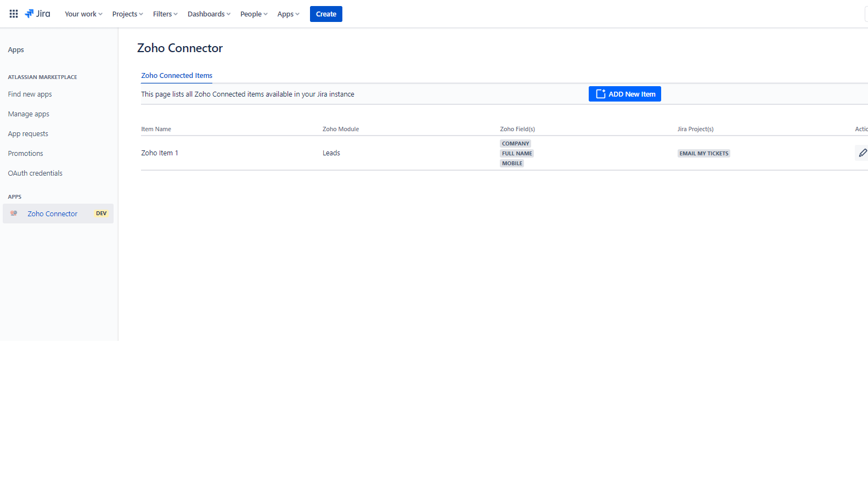Screen dimensions: 868x494
Task: Click the ATLASSIAN MARKETPLACE section label
Action: point(43,77)
